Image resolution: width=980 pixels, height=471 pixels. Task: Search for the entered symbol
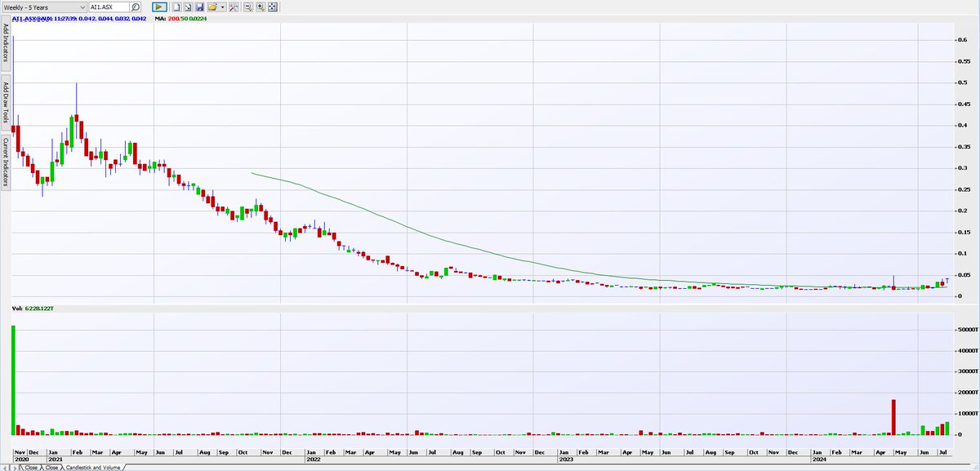click(136, 7)
